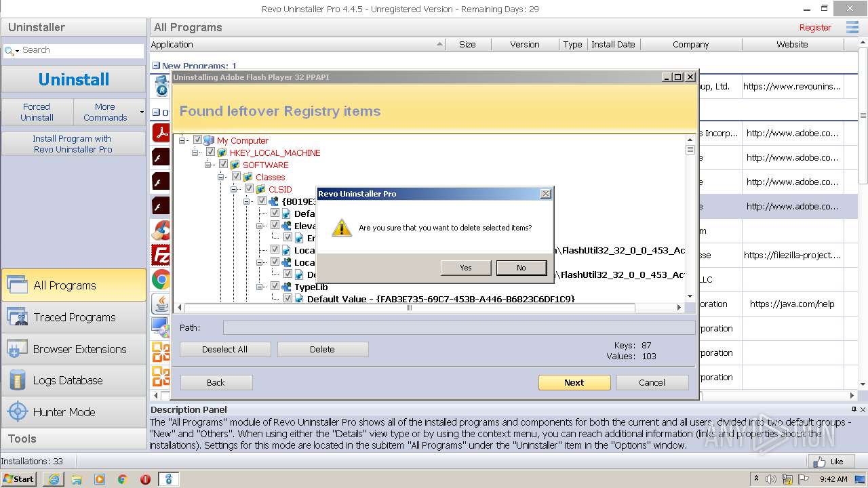Click the warning triangle icon in the dialog
868x488 pixels.
point(341,228)
